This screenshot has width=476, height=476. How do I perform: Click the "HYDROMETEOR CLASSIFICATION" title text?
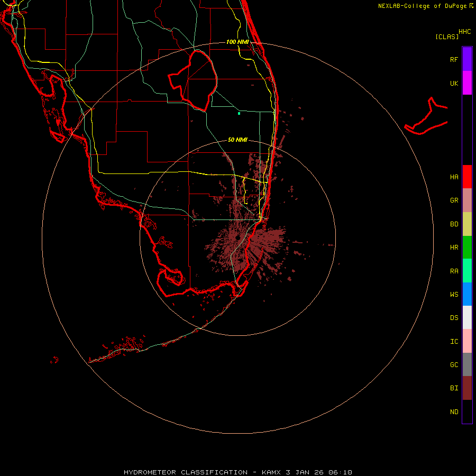pos(186,472)
